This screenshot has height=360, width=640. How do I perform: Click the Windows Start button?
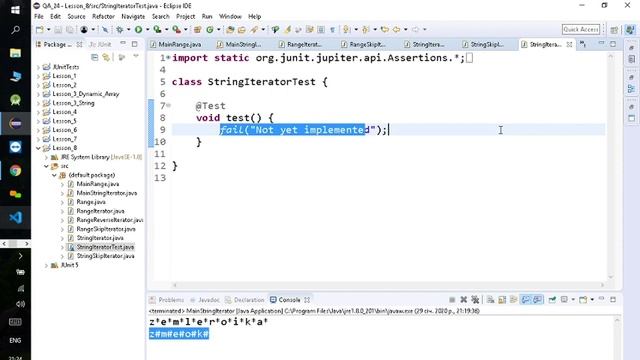point(15,9)
